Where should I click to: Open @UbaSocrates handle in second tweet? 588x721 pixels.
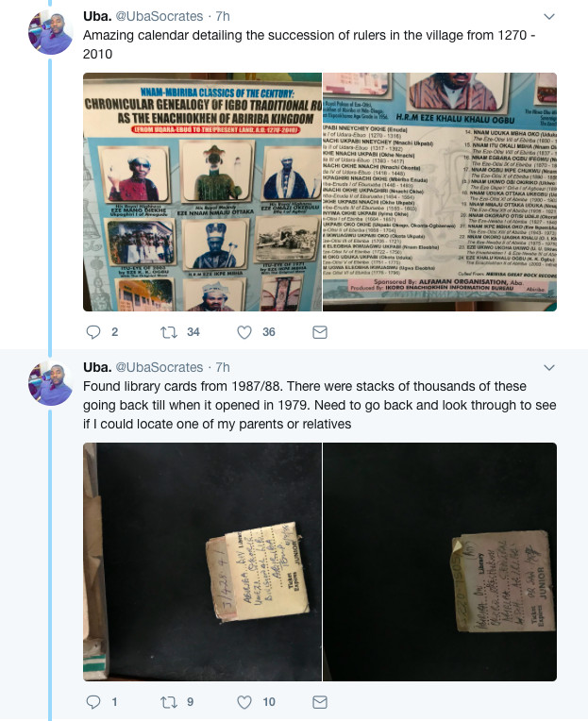[x=160, y=367]
